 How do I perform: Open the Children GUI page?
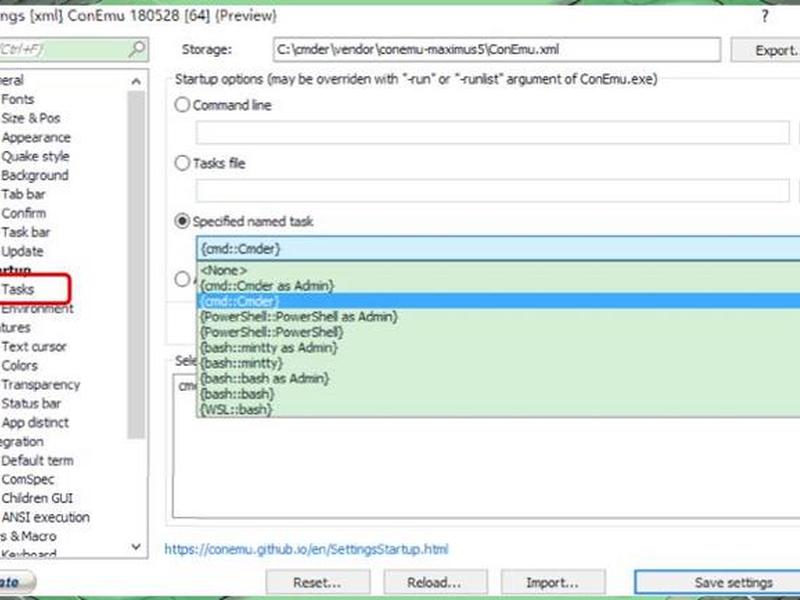click(37, 498)
